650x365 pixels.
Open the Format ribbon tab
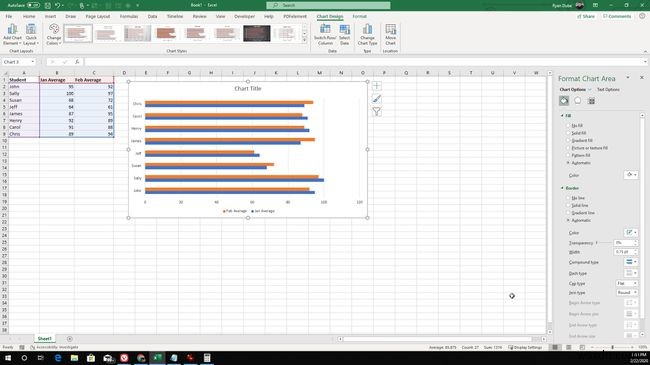click(x=359, y=16)
